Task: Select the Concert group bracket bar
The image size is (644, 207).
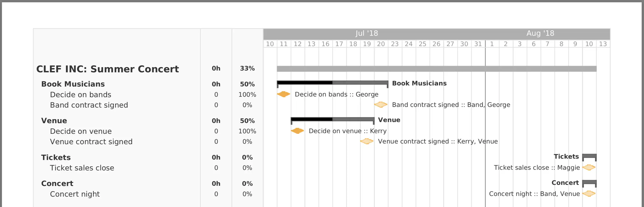Action: [x=589, y=183]
